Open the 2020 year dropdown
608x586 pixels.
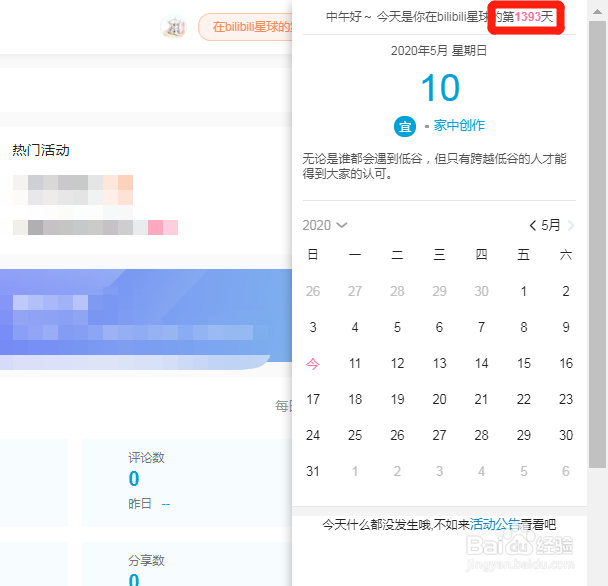click(325, 225)
